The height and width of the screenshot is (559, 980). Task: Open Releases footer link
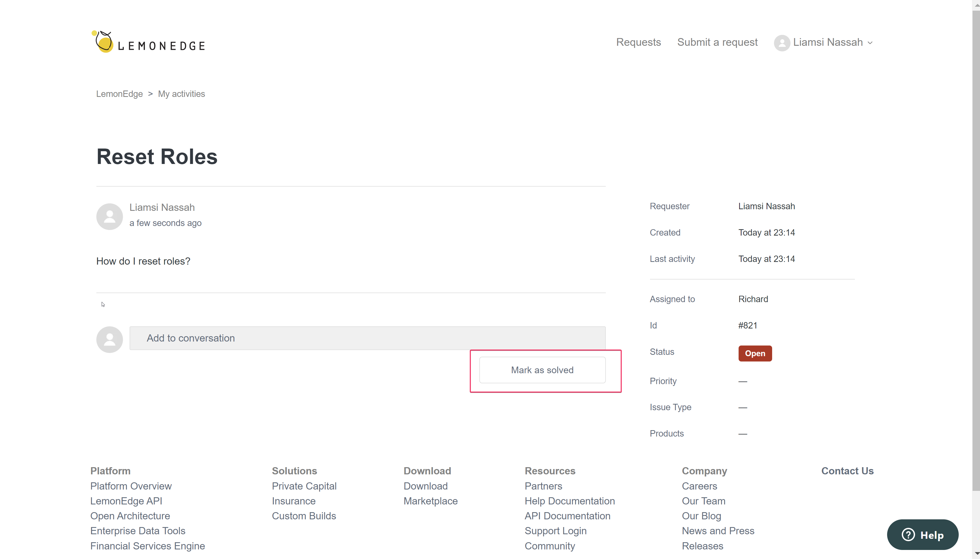(x=702, y=546)
